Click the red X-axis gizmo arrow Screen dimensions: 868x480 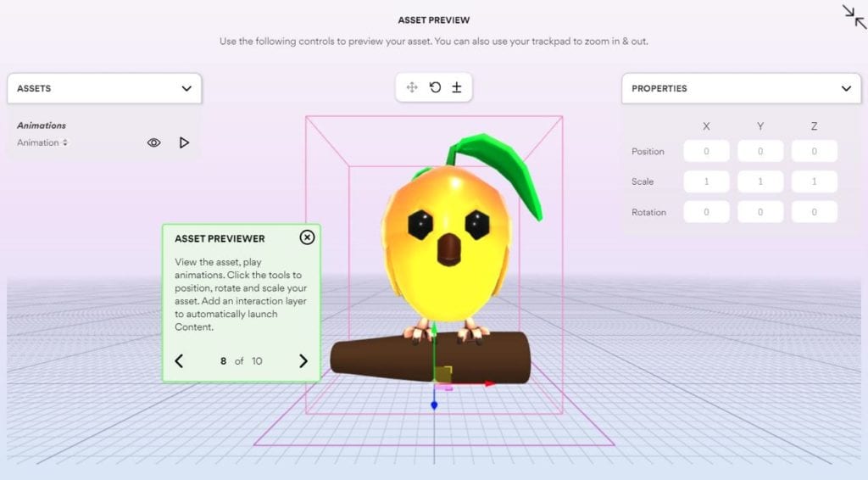489,384
